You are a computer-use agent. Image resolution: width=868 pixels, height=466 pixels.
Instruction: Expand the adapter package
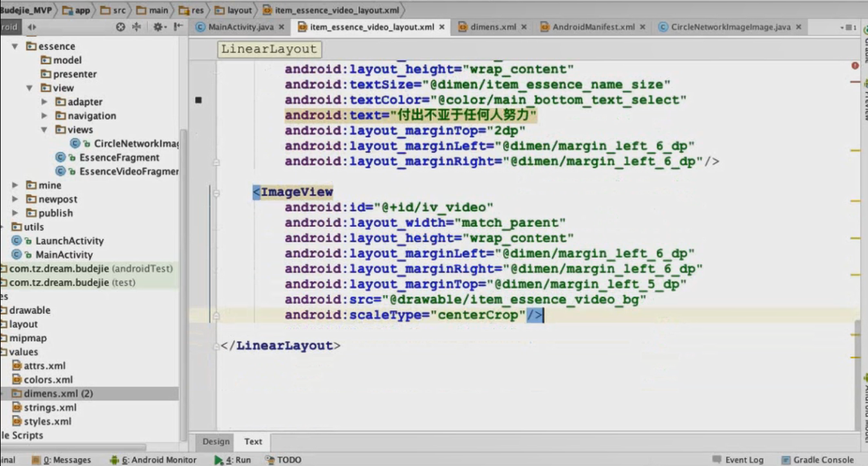tap(44, 102)
